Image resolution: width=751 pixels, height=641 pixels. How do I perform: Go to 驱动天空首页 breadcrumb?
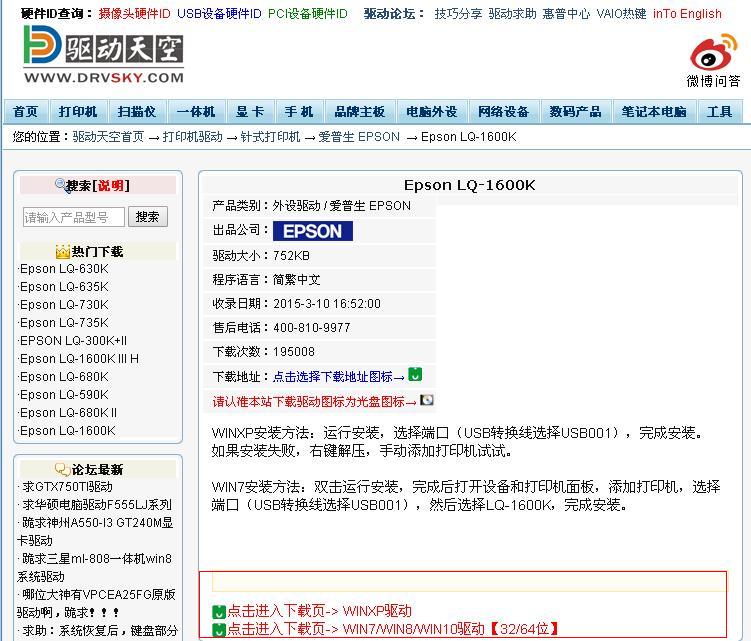point(108,137)
